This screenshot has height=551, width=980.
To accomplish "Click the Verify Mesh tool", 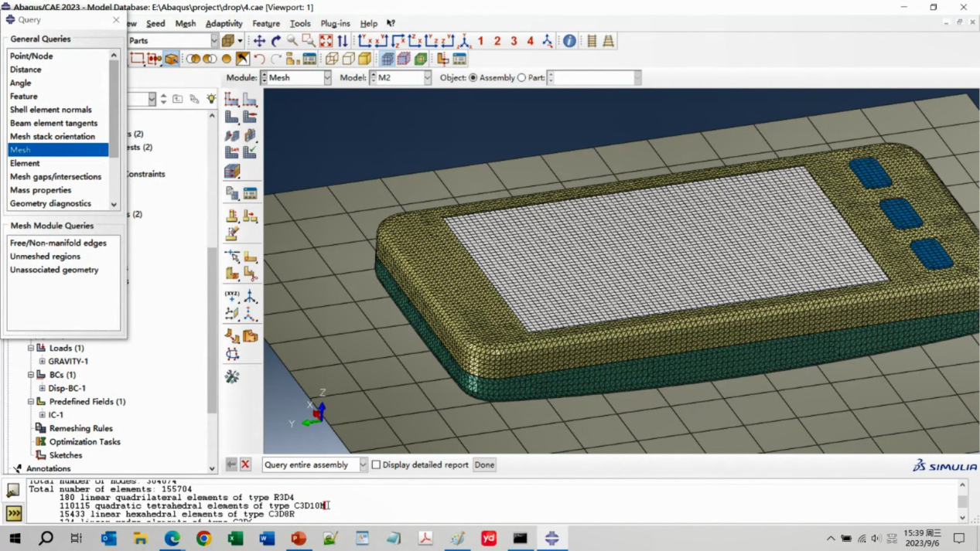I will (x=250, y=152).
